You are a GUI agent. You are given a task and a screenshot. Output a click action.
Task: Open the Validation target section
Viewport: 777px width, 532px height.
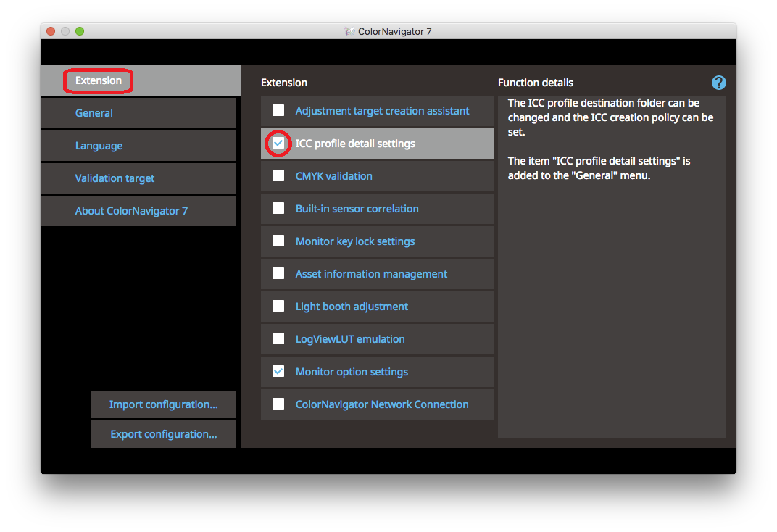[138, 178]
